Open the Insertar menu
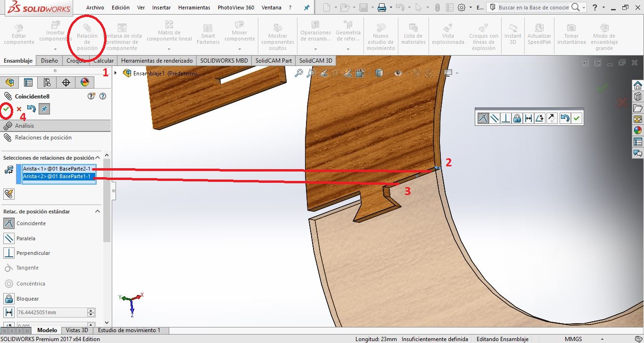 (161, 8)
